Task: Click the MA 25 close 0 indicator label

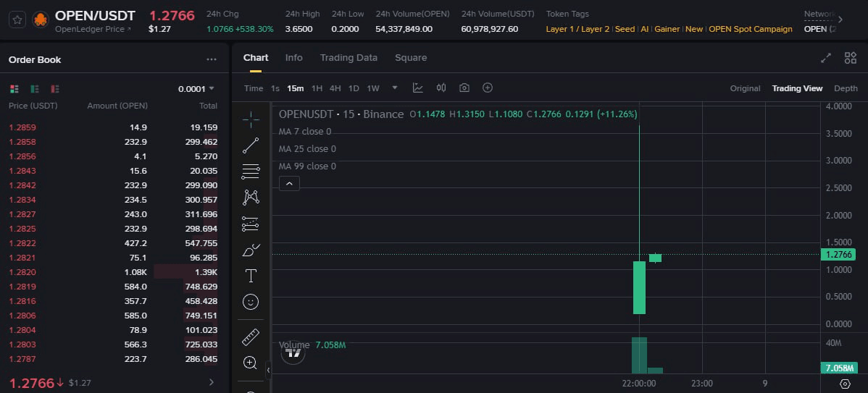Action: [307, 148]
